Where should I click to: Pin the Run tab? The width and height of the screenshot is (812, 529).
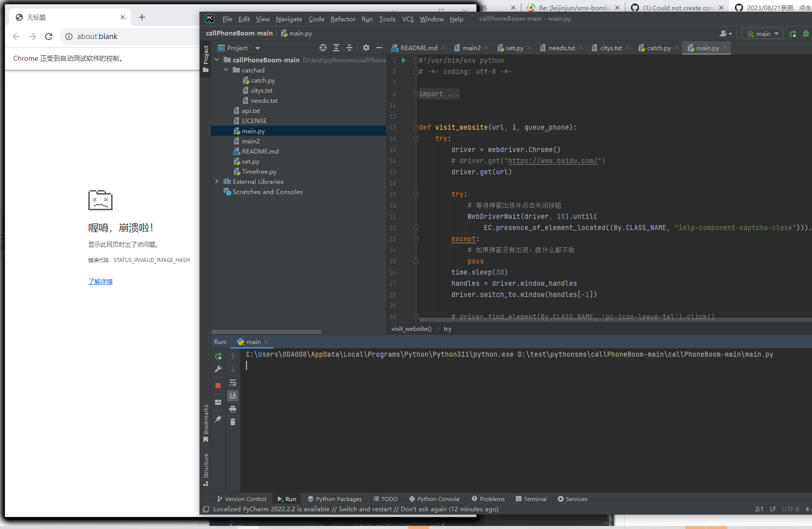[218, 420]
